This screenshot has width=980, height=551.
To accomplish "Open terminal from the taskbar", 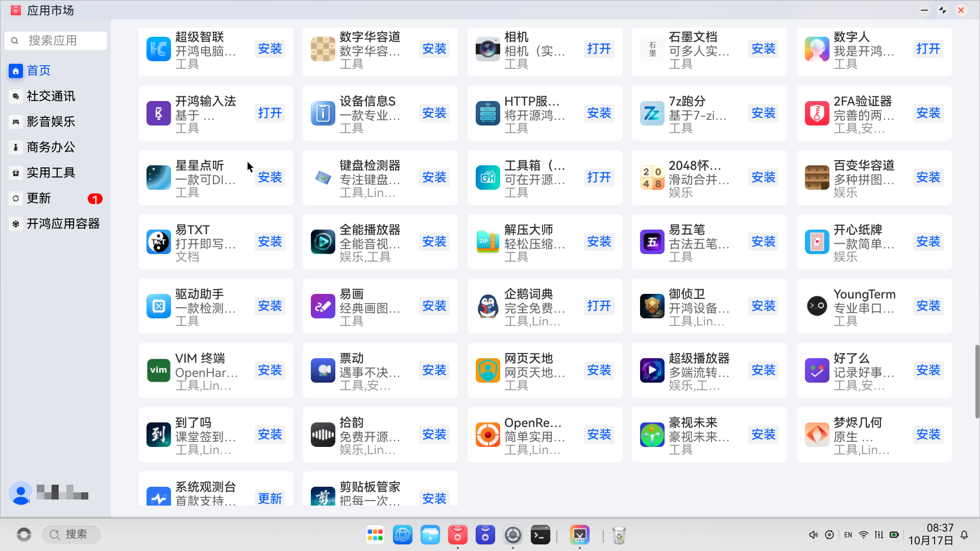I will tap(541, 535).
